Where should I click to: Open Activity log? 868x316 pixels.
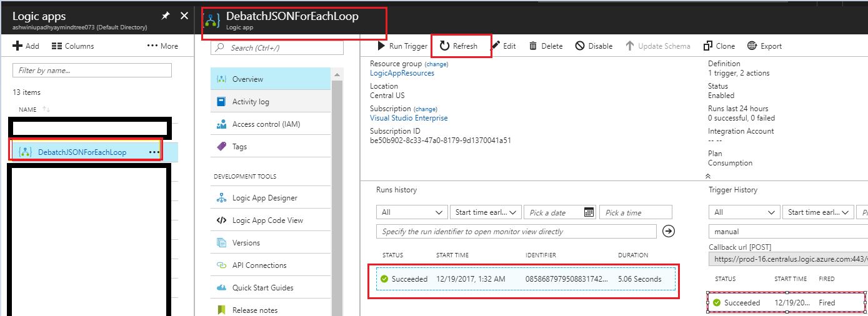tap(270, 102)
